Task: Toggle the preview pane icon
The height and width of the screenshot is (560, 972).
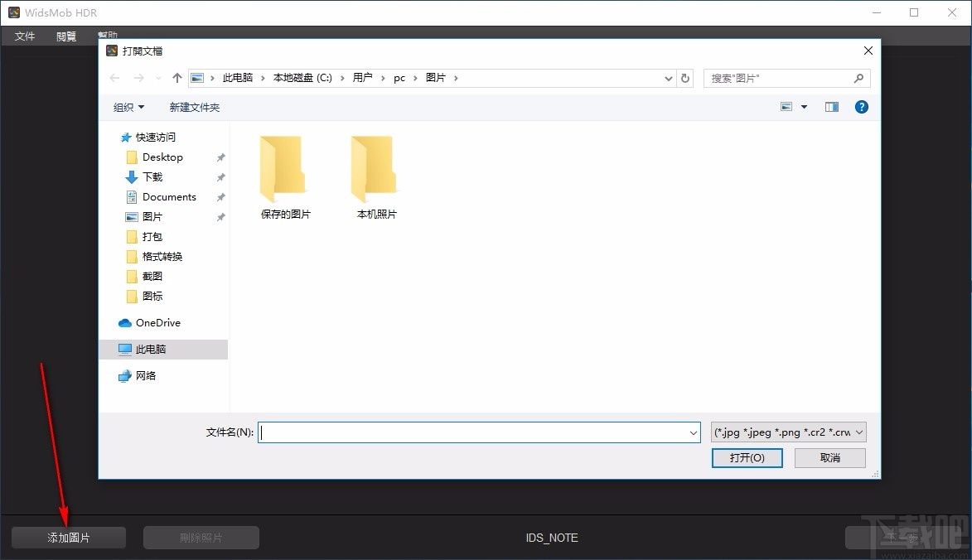Action: pyautogui.click(x=831, y=106)
